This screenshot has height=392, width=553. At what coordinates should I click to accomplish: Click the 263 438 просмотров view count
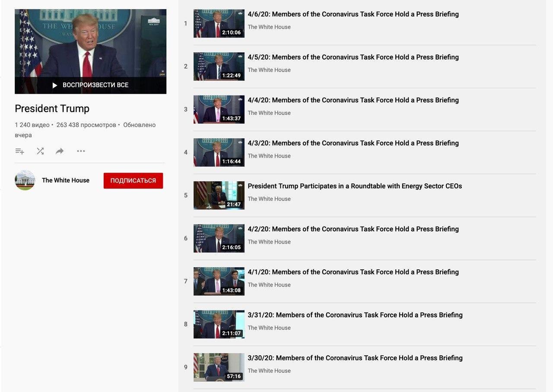(x=86, y=125)
